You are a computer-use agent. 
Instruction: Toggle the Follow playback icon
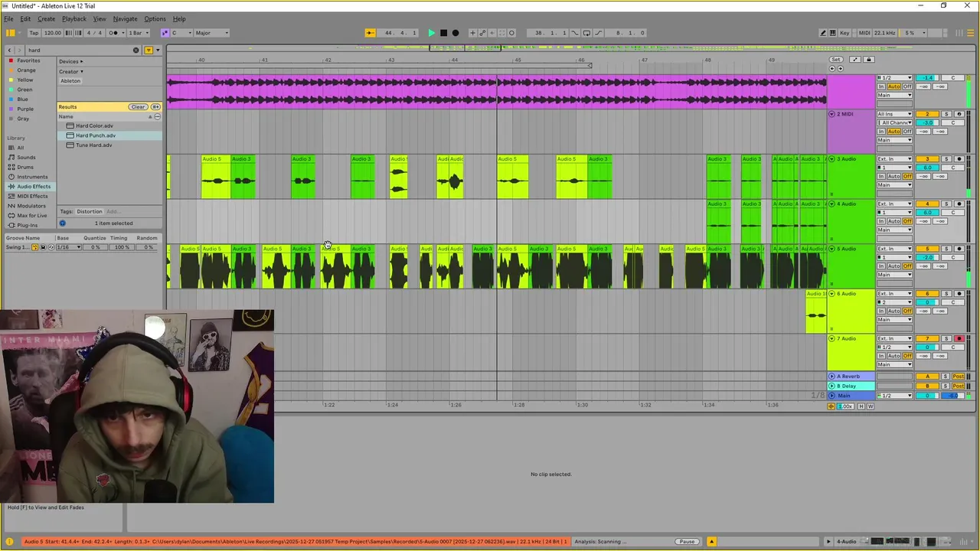(370, 33)
